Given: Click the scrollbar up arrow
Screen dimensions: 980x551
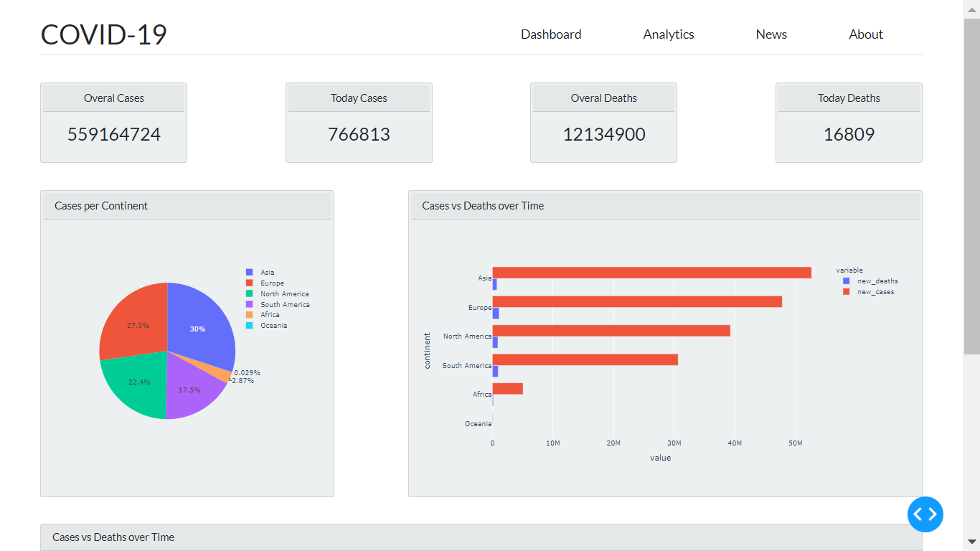Looking at the screenshot, I should (x=974, y=9).
